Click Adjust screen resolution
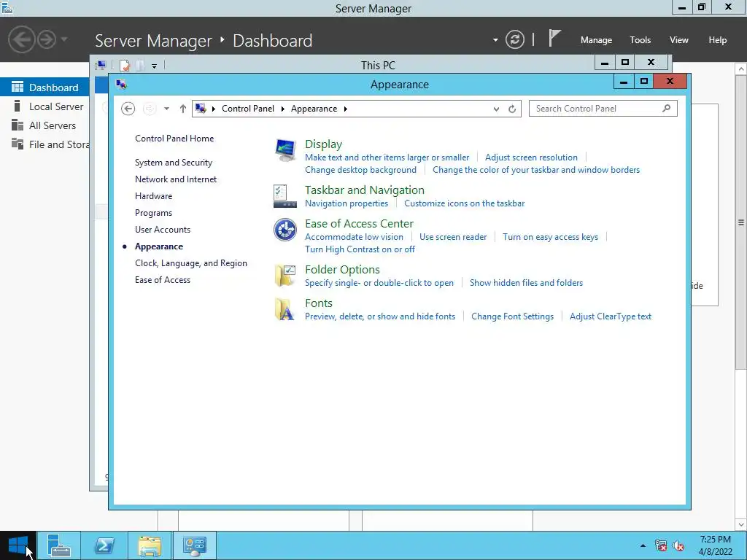 pos(531,157)
